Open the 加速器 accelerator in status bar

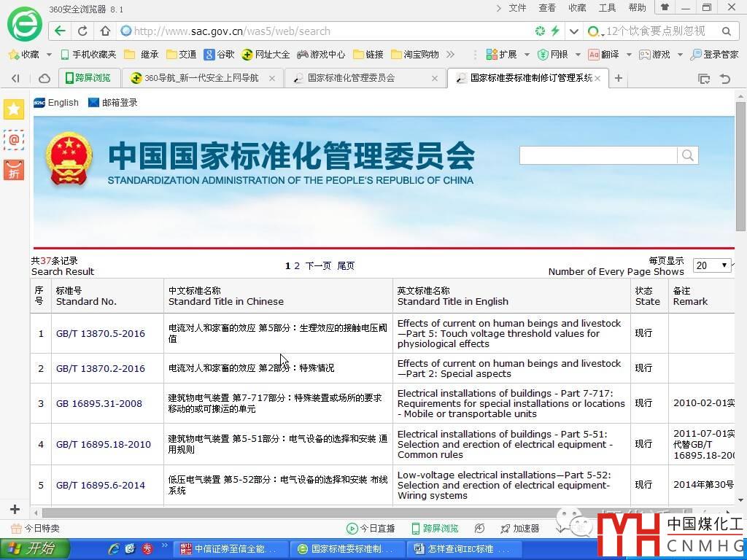click(519, 528)
